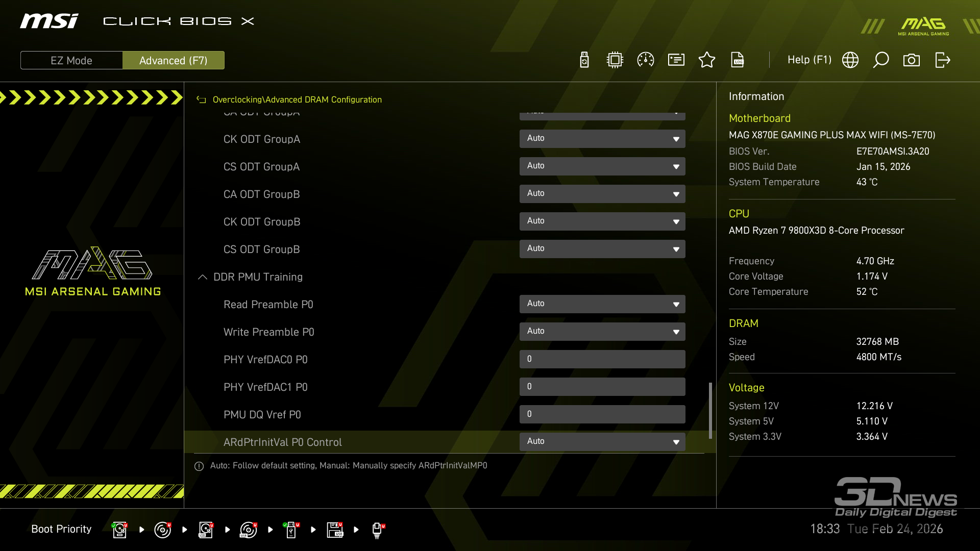Open the Favorites star icon
The width and height of the screenshot is (980, 551).
coord(707,60)
